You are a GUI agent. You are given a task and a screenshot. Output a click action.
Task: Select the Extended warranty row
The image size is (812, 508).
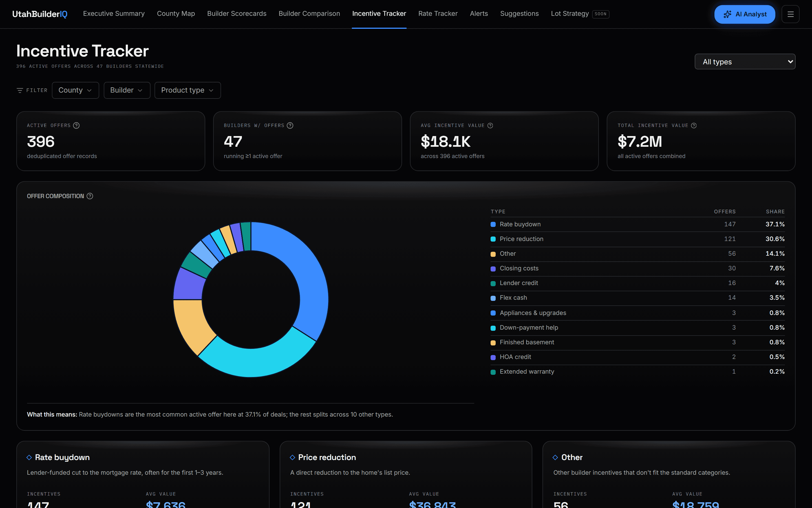tap(637, 372)
